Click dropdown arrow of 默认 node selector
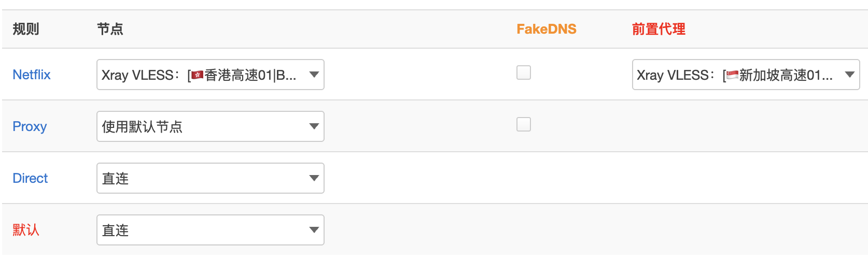This screenshot has width=868, height=261. tap(314, 230)
